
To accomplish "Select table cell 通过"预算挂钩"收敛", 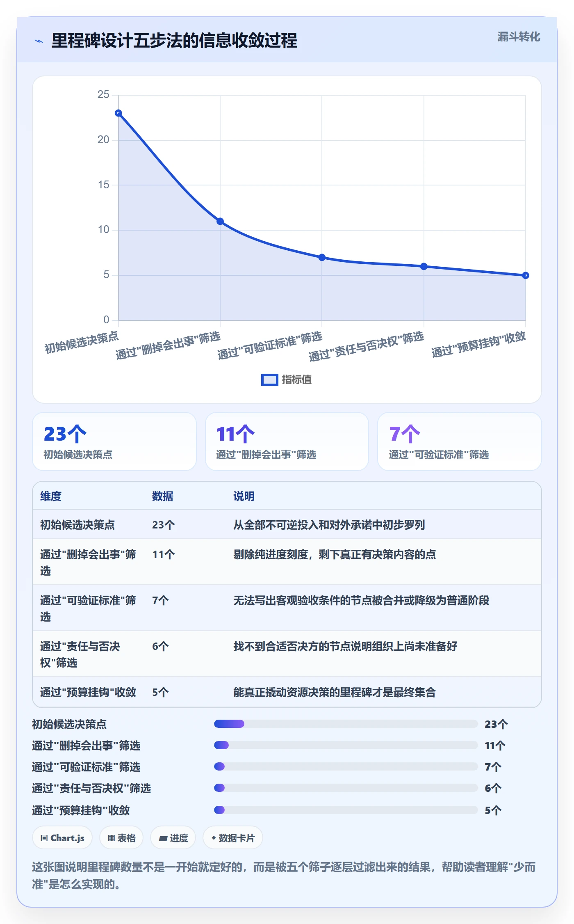I will pos(88,692).
